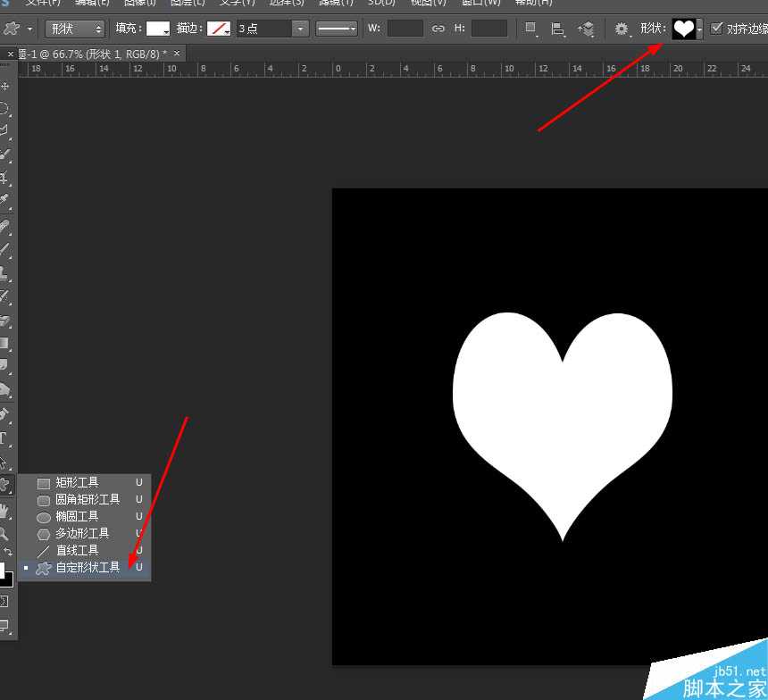This screenshot has height=700, width=768.
Task: Choose 矩形工具 from the flyout menu
Action: [77, 482]
